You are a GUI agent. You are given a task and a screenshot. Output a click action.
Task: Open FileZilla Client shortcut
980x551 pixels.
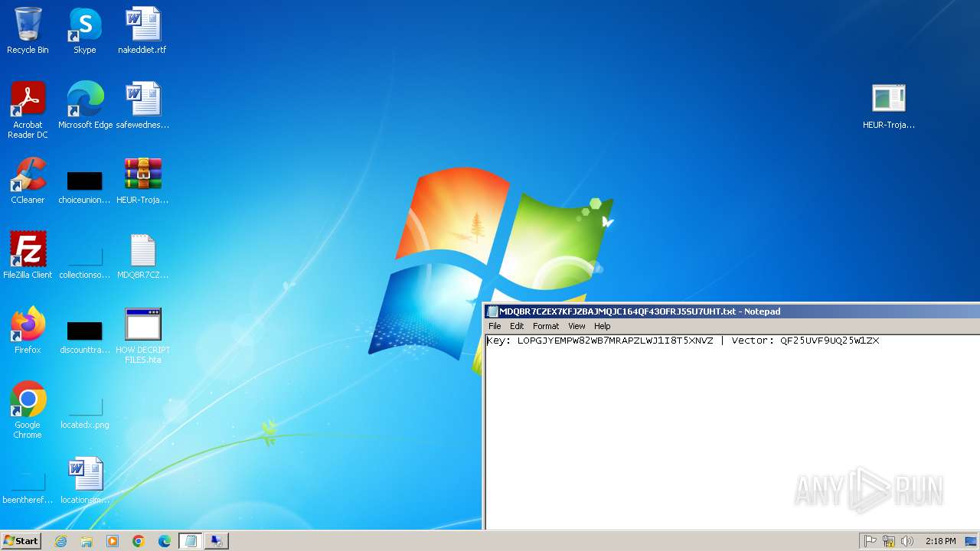pyautogui.click(x=28, y=256)
